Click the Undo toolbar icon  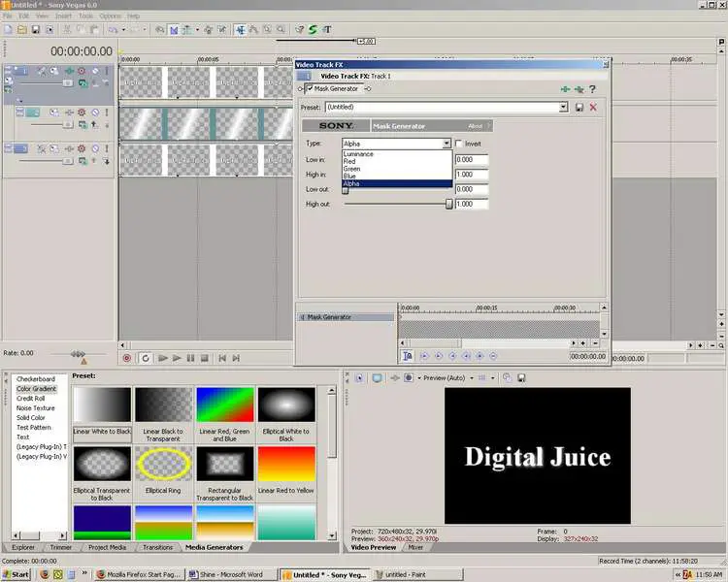(113, 30)
